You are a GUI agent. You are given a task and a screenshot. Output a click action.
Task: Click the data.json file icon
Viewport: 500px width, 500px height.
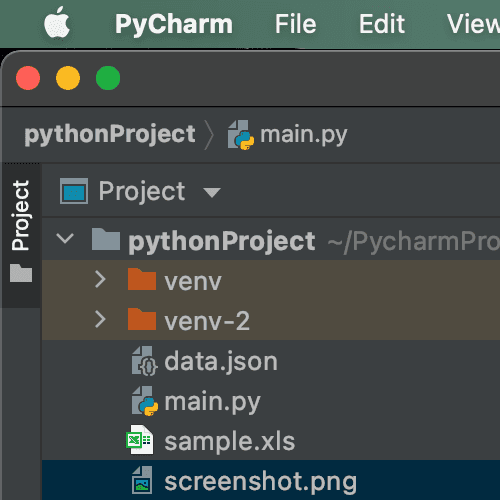[144, 361]
